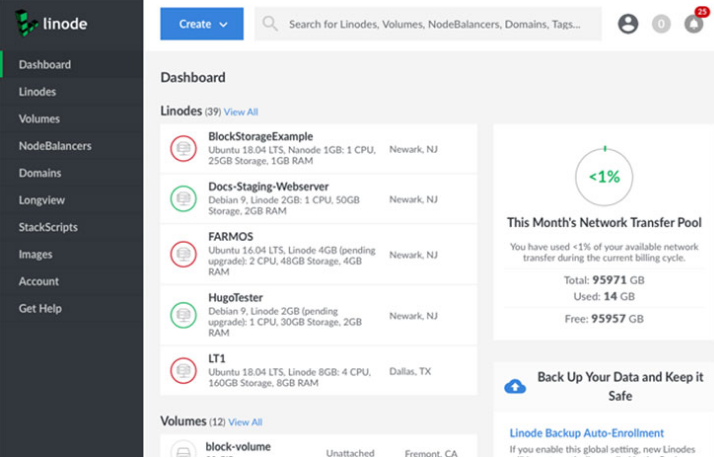This screenshot has height=458, width=714.
Task: Focus the search field for Linodes
Action: [440, 24]
